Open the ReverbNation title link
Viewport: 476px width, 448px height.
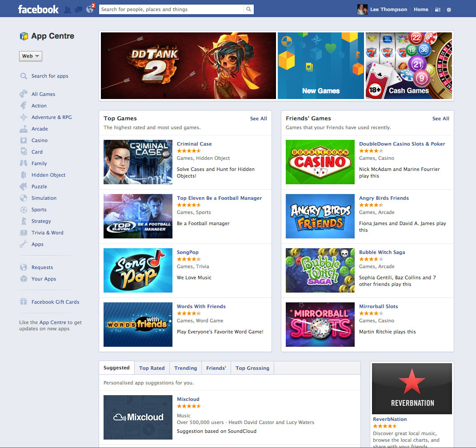coord(390,419)
